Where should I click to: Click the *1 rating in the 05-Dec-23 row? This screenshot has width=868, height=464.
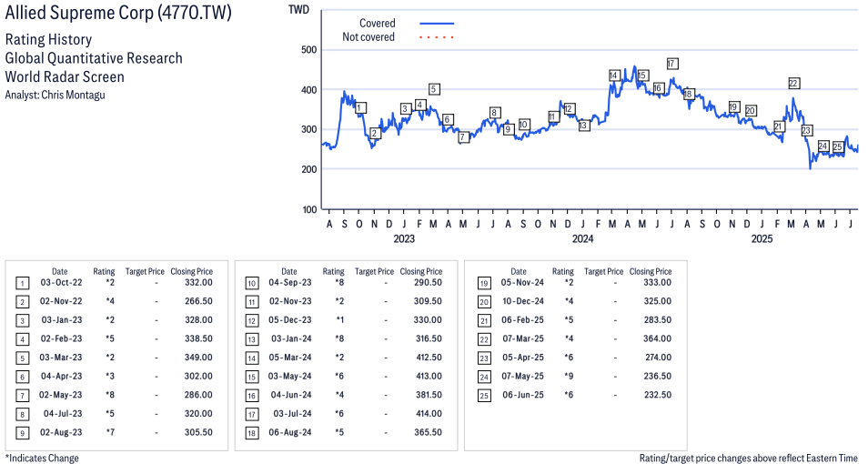click(340, 320)
